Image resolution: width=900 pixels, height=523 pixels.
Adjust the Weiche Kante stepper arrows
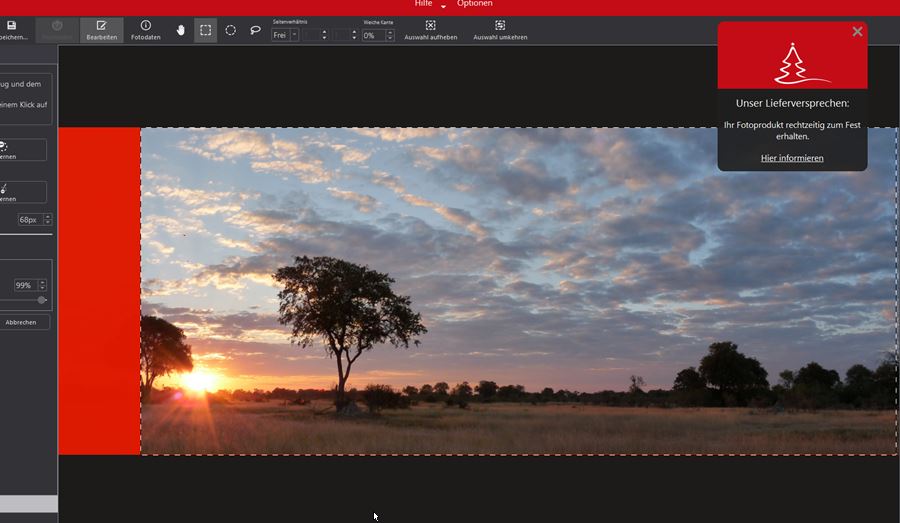click(x=390, y=35)
